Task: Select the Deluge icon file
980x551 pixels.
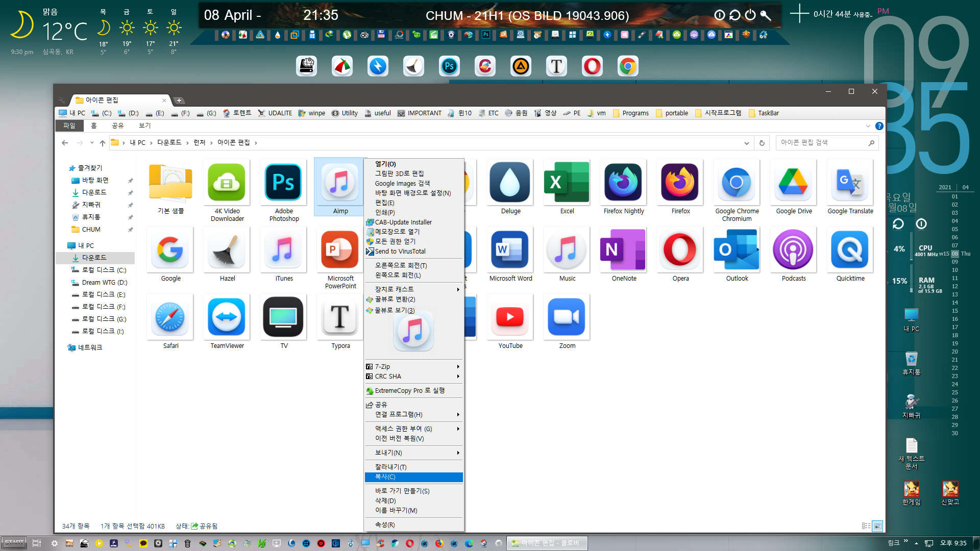Action: [x=510, y=187]
